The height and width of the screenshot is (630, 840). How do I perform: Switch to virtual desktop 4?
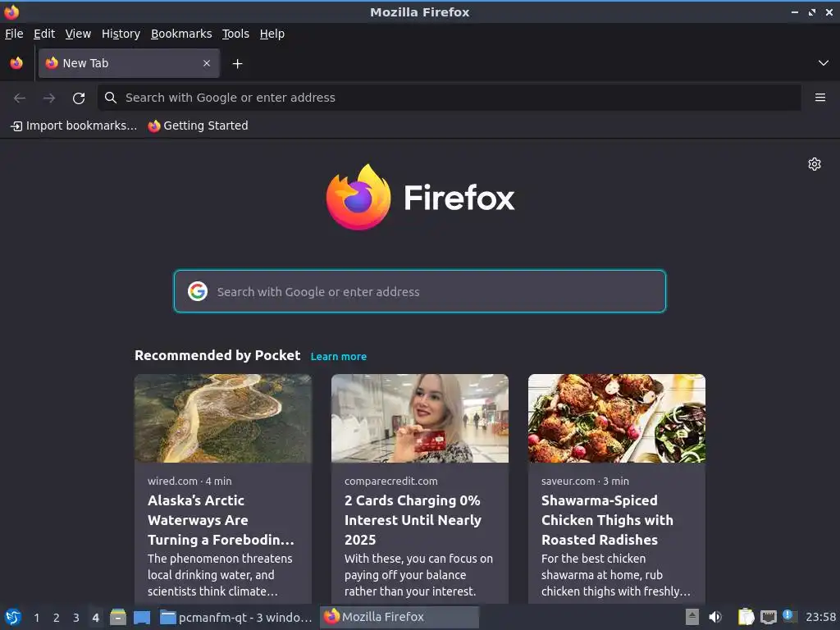pos(96,618)
